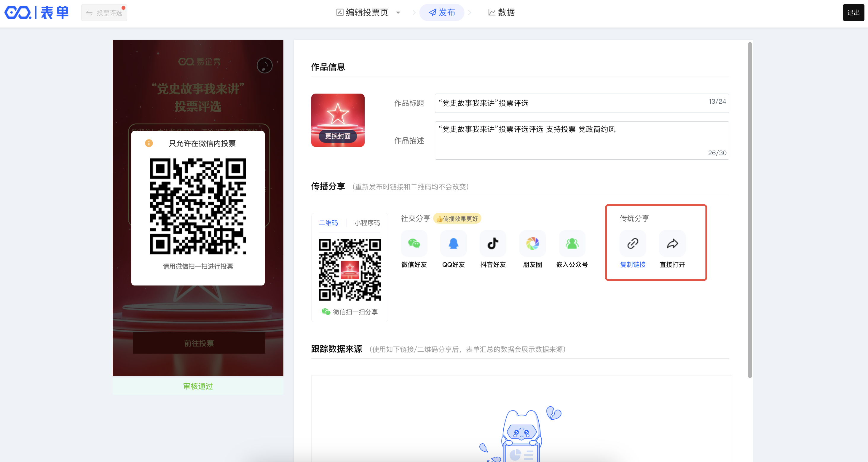Click the 复制链接 link icon
The width and height of the screenshot is (868, 462).
coord(633,243)
